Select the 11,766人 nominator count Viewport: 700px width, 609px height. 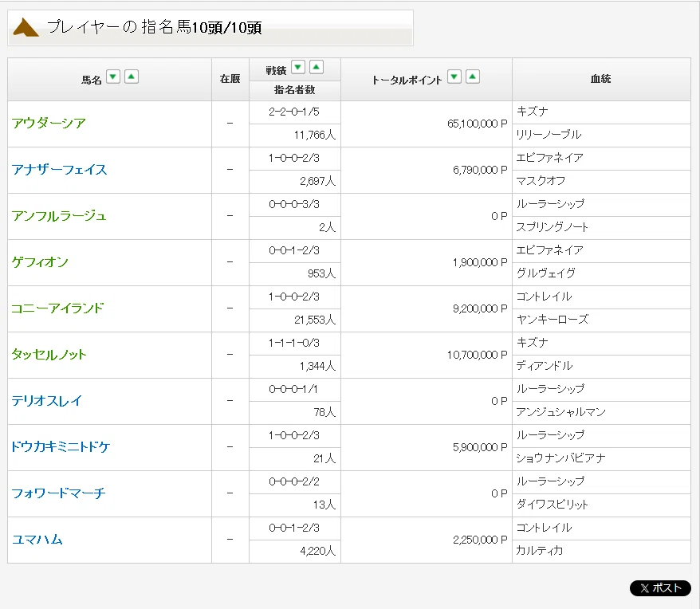pos(315,135)
